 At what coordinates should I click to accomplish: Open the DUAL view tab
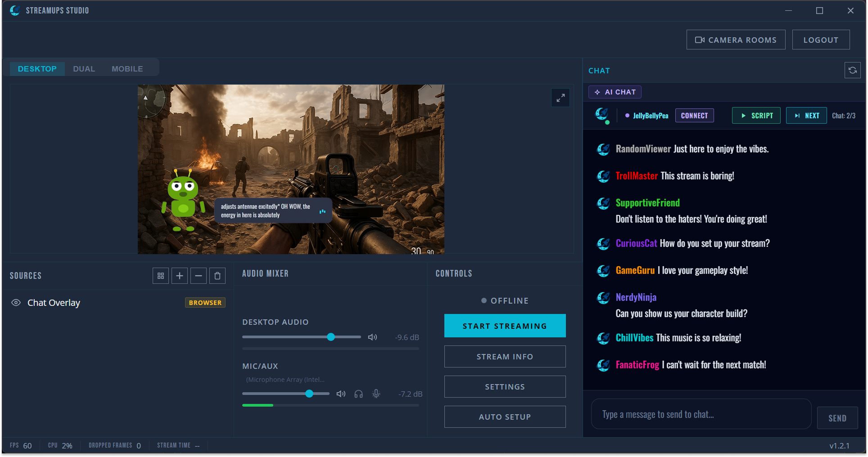84,68
